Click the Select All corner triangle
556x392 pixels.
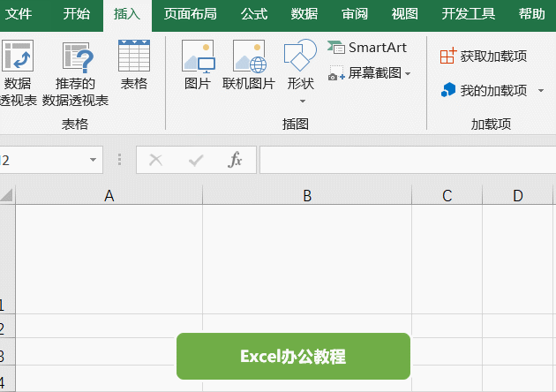click(7, 195)
